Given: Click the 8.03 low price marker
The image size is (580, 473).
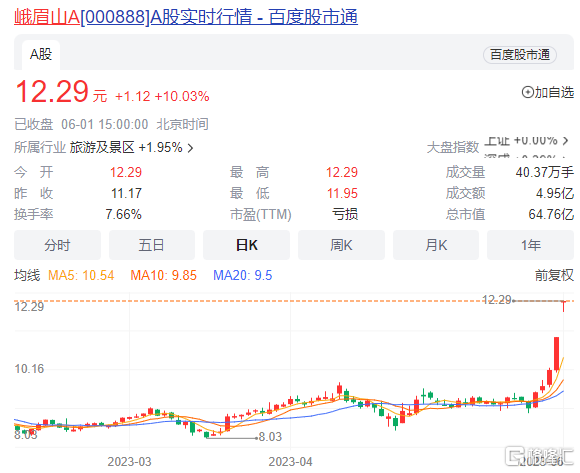Looking at the screenshot, I should pyautogui.click(x=270, y=437).
